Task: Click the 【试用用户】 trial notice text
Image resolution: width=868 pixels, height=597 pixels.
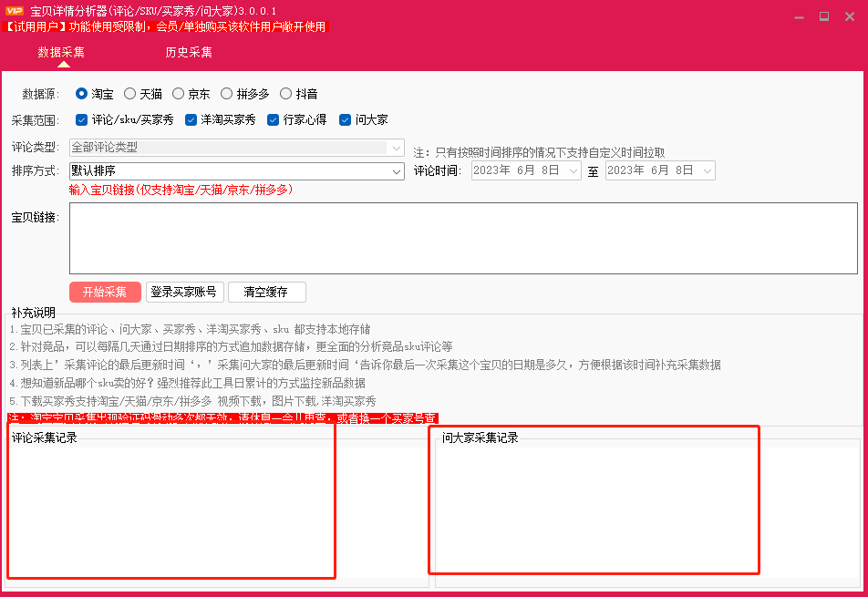Action: tap(166, 26)
